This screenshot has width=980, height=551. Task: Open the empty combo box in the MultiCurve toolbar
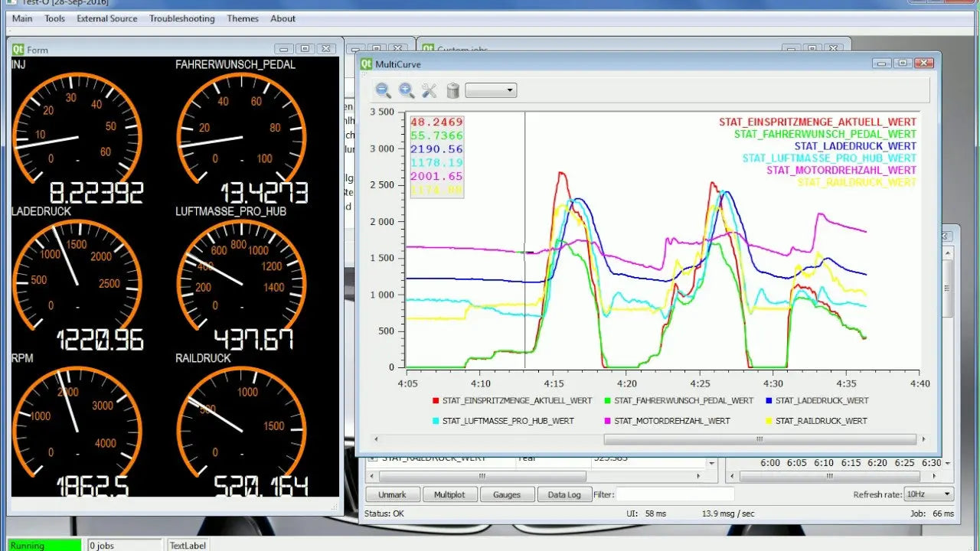pos(490,90)
